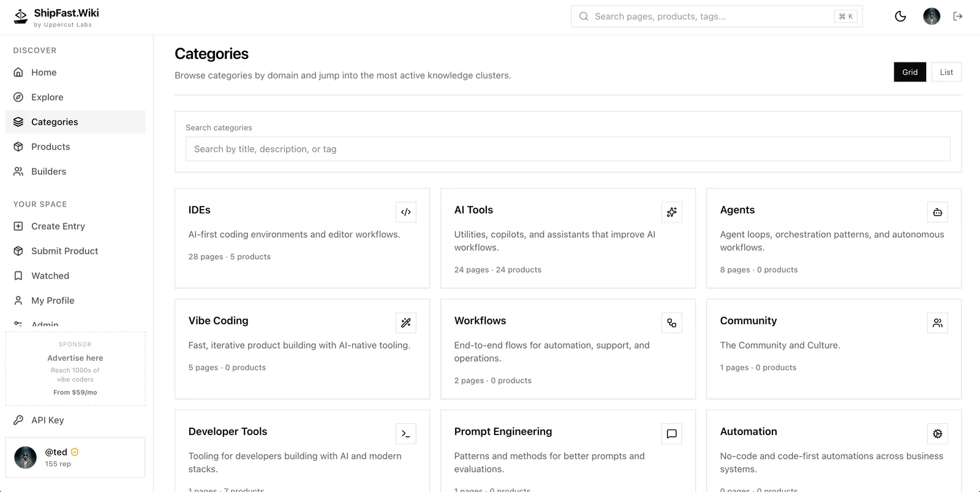Switch to Grid view
The width and height of the screenshot is (980, 492).
pos(910,72)
